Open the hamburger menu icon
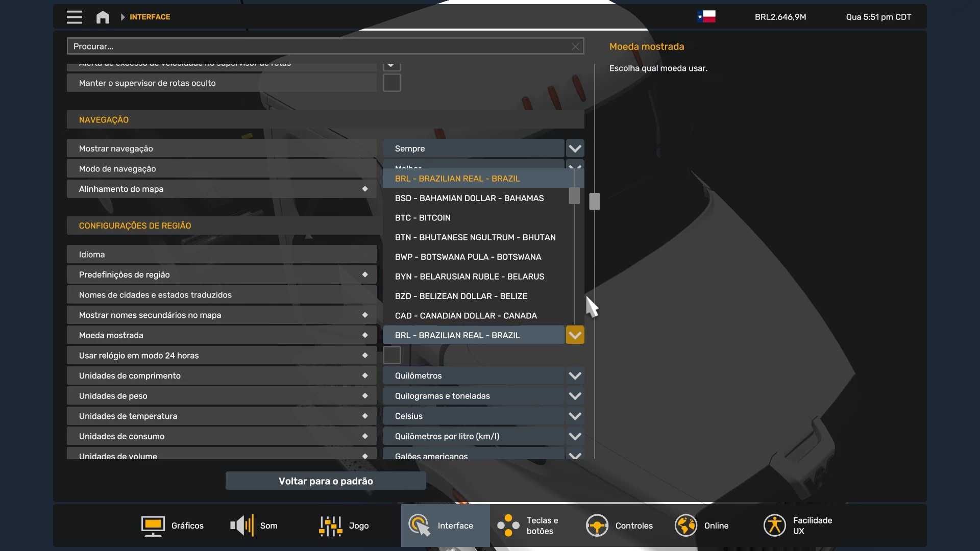The image size is (980, 551). [74, 17]
